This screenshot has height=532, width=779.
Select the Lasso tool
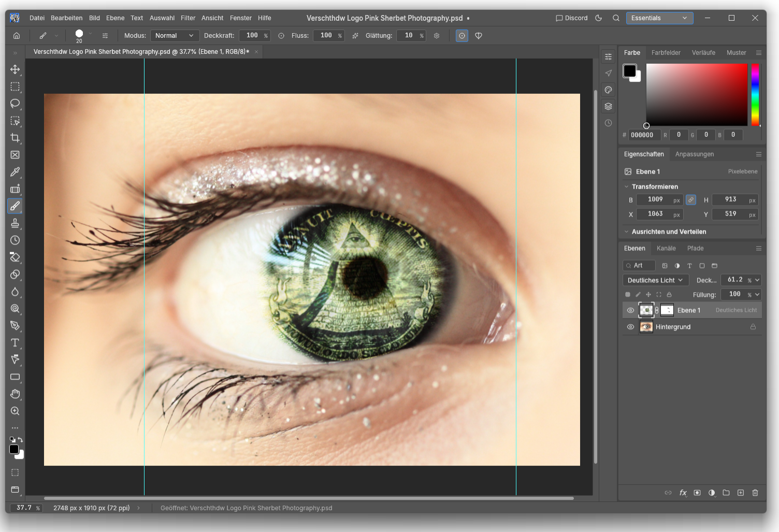(15, 104)
